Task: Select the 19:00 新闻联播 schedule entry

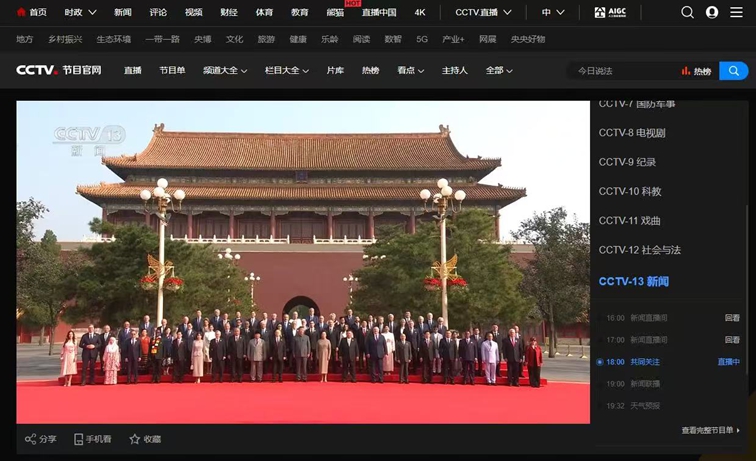Action: pyautogui.click(x=645, y=383)
